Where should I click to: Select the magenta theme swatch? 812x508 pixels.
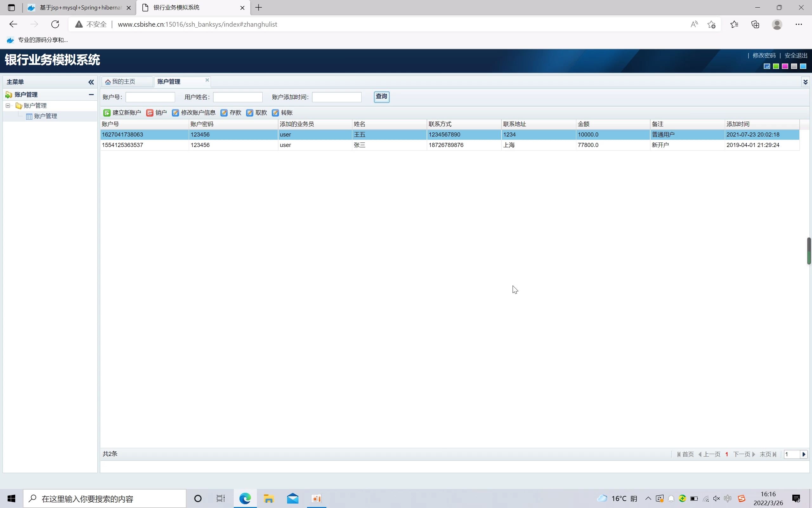pos(785,66)
